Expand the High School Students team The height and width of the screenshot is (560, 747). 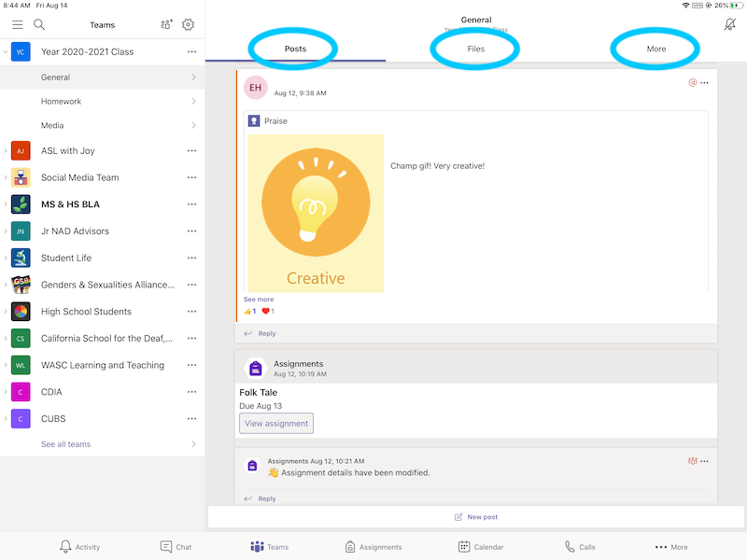point(6,312)
